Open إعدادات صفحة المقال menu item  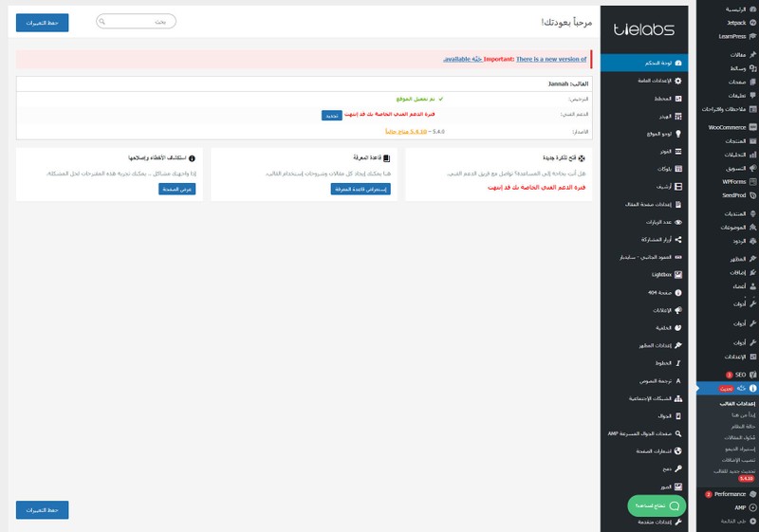coord(644,205)
